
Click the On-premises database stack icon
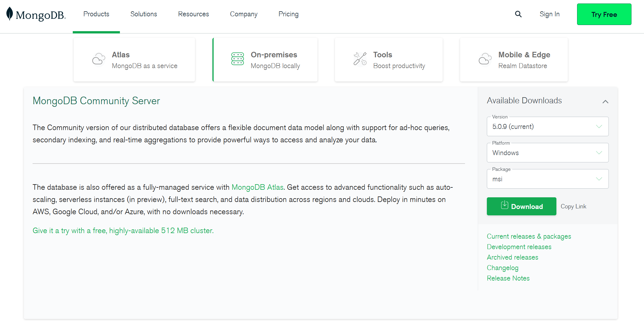(x=237, y=59)
